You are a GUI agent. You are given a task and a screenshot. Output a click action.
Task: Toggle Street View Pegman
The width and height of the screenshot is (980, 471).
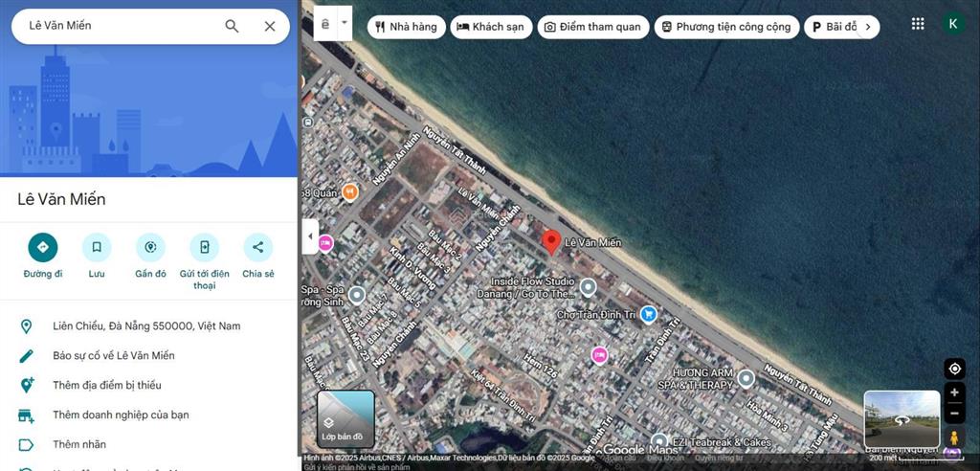coord(953,438)
